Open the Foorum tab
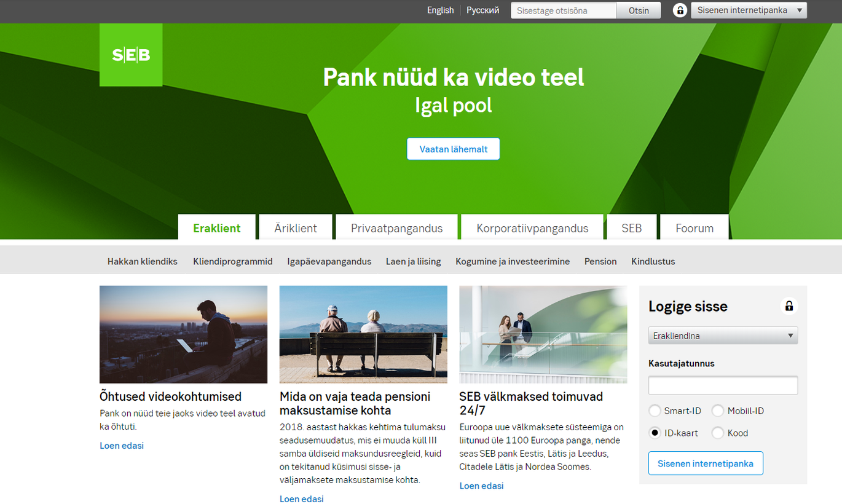Image resolution: width=842 pixels, height=504 pixels. tap(694, 227)
